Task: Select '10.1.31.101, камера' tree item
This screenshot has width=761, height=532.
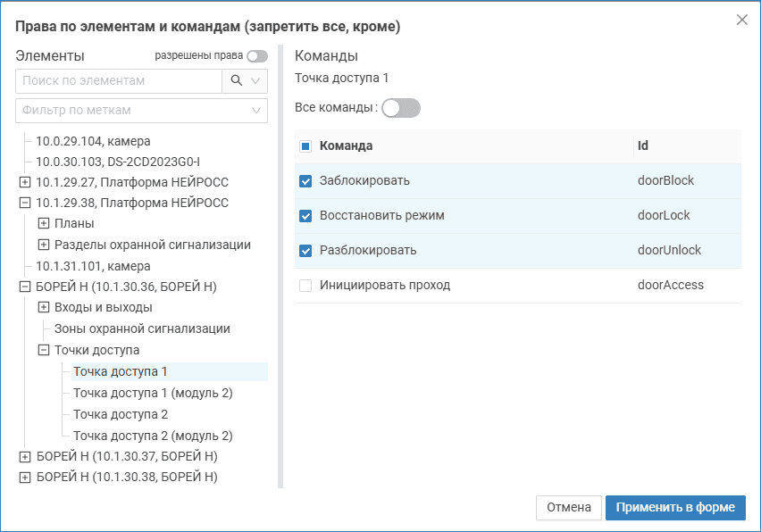Action: tap(93, 266)
